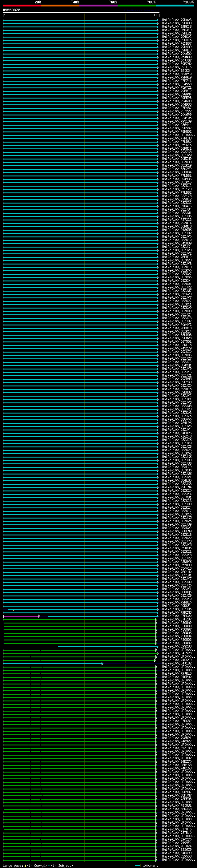Click the partial cyan bar for UniRef100_Q9SXU8
Image resolution: width=197 pixels, height=868 pixels.
108,647
